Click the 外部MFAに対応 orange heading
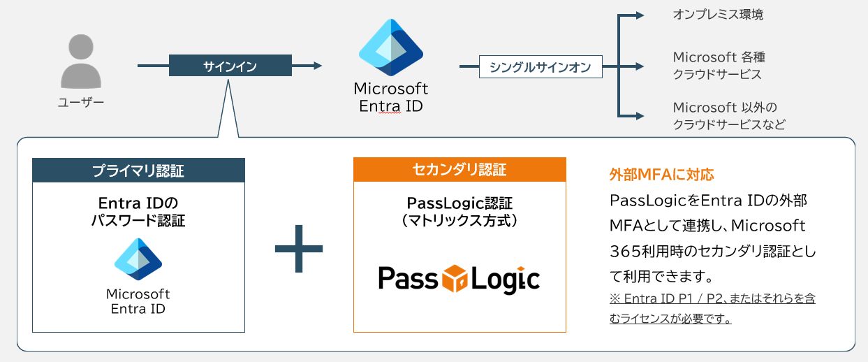Image resolution: width=868 pixels, height=362 pixels. (661, 175)
